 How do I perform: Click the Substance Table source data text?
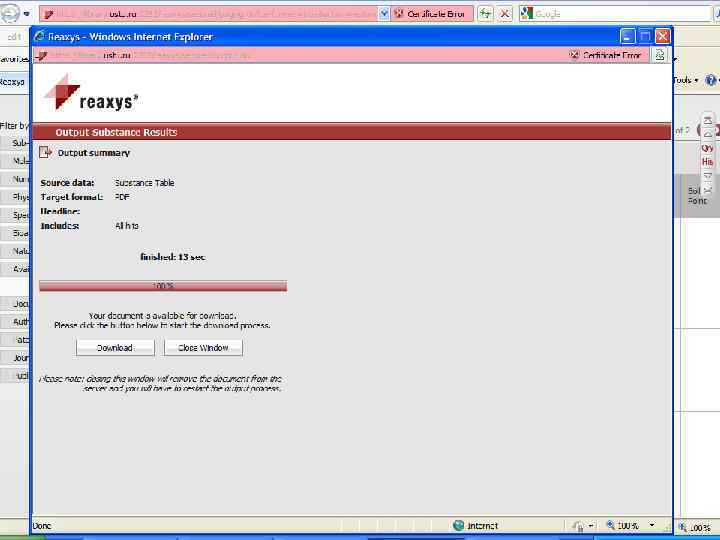(144, 183)
